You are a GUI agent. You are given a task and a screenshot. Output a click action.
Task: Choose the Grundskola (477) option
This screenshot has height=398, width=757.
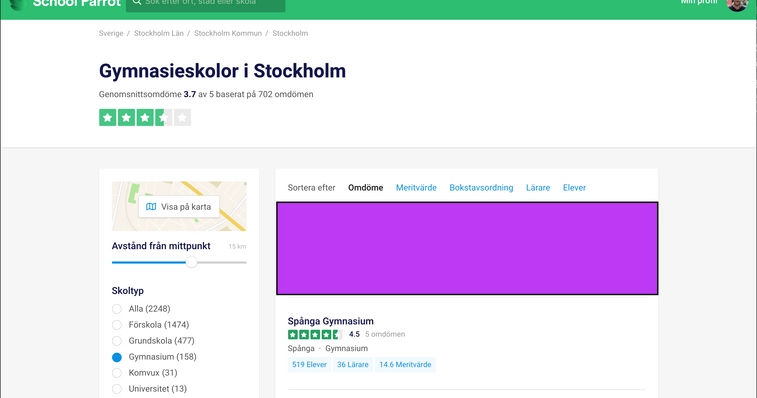pos(117,341)
